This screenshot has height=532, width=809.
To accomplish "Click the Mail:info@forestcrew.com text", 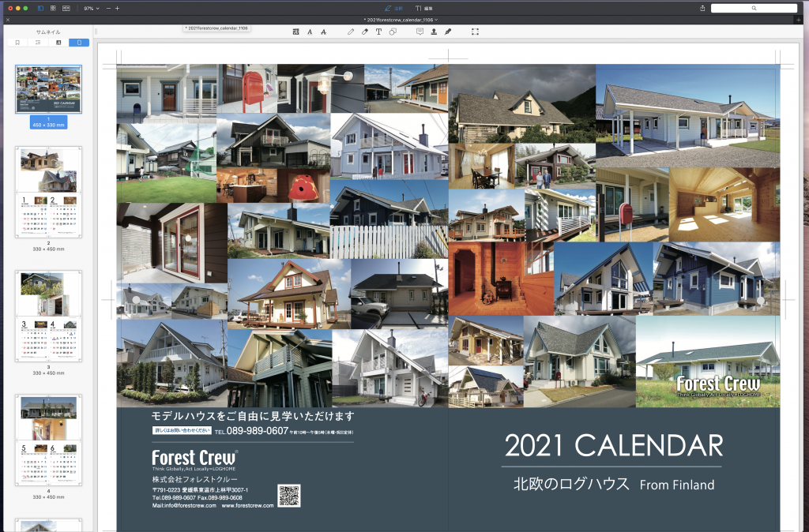I will 184,506.
